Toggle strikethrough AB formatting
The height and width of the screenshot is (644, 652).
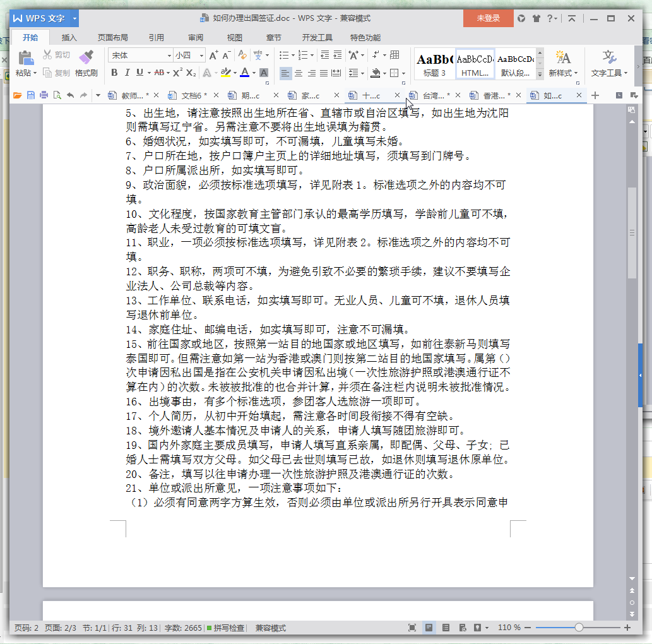point(159,73)
